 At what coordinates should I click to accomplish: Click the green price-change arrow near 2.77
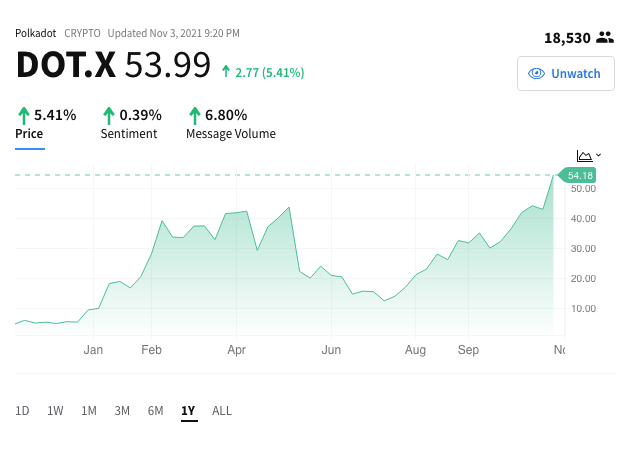pos(226,72)
